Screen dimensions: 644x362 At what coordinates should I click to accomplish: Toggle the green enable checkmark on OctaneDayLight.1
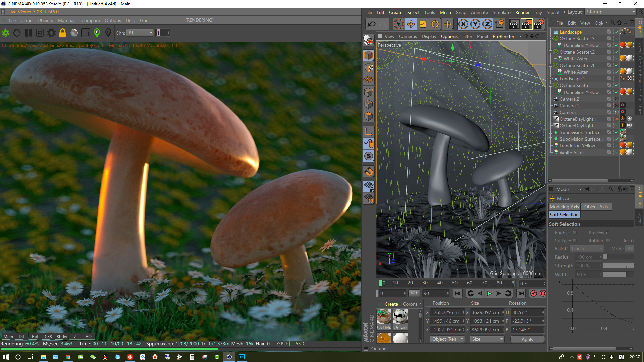616,119
